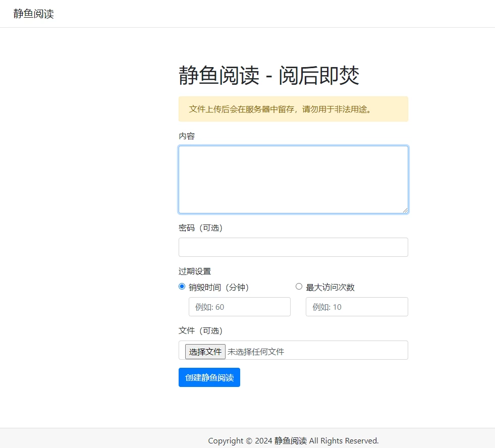
Task: Click the 过期设置 section label
Action: click(x=195, y=271)
